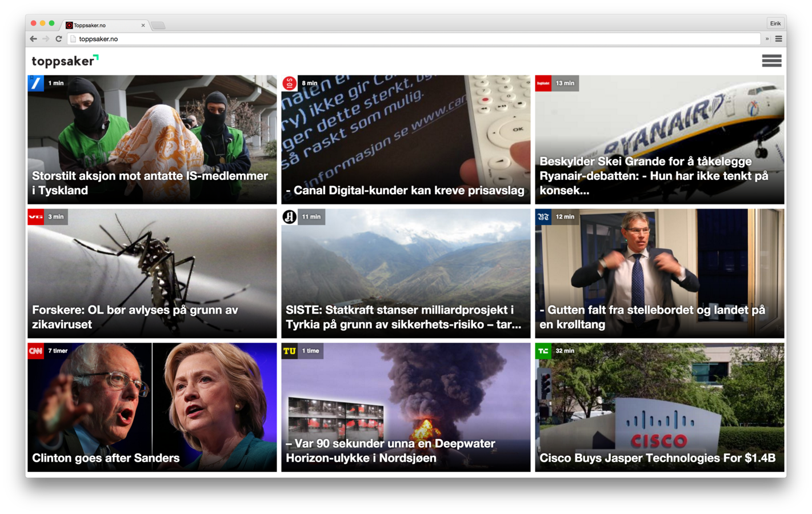The width and height of the screenshot is (812, 514).
Task: Go back using browser back arrow
Action: pos(34,39)
